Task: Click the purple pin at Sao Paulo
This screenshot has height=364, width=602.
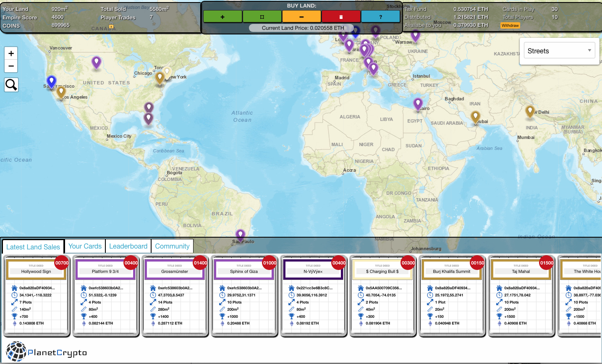Action: pyautogui.click(x=240, y=235)
